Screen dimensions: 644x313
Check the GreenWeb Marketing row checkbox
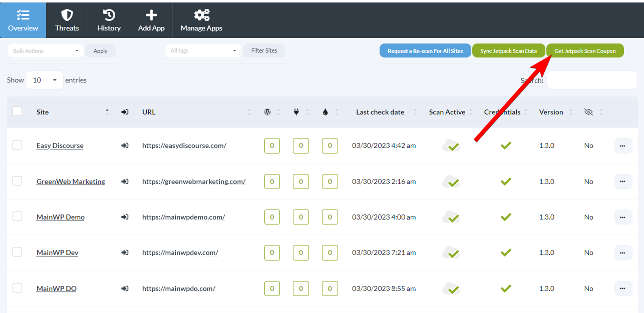pos(17,180)
